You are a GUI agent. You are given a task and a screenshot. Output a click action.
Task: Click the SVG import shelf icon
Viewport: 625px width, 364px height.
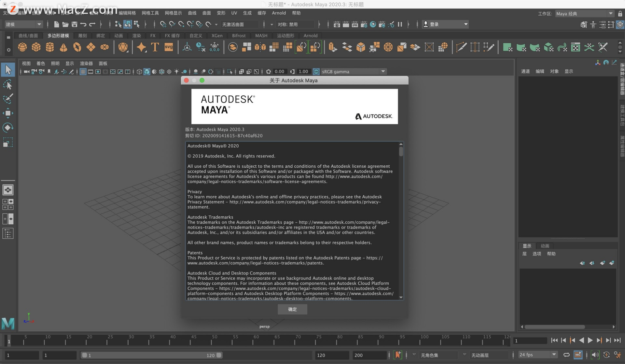click(169, 47)
